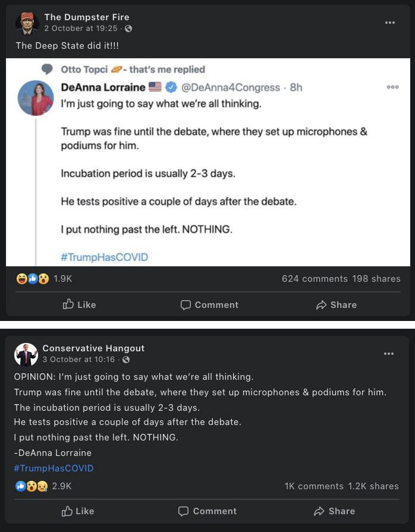Screen dimensions: 415x532
Task: Comment on The Dumpster Fire post
Action: (209, 305)
